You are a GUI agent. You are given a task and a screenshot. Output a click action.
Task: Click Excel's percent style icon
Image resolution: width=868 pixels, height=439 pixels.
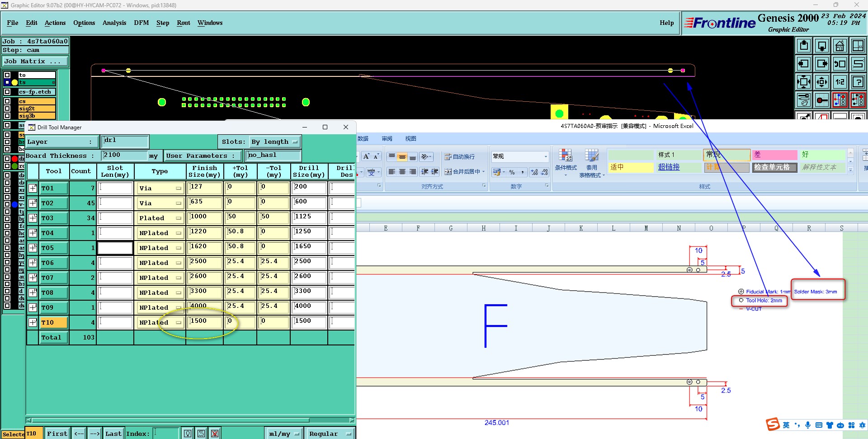click(512, 172)
